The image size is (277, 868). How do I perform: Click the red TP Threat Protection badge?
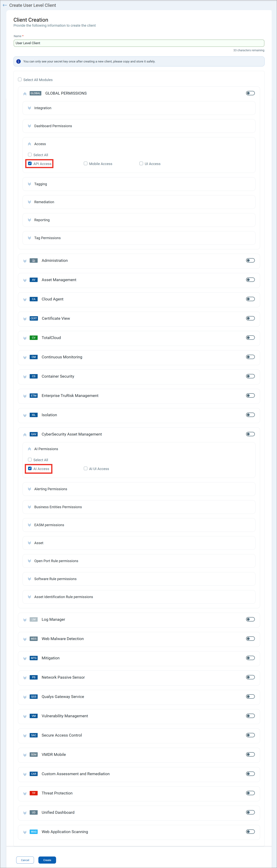click(34, 793)
